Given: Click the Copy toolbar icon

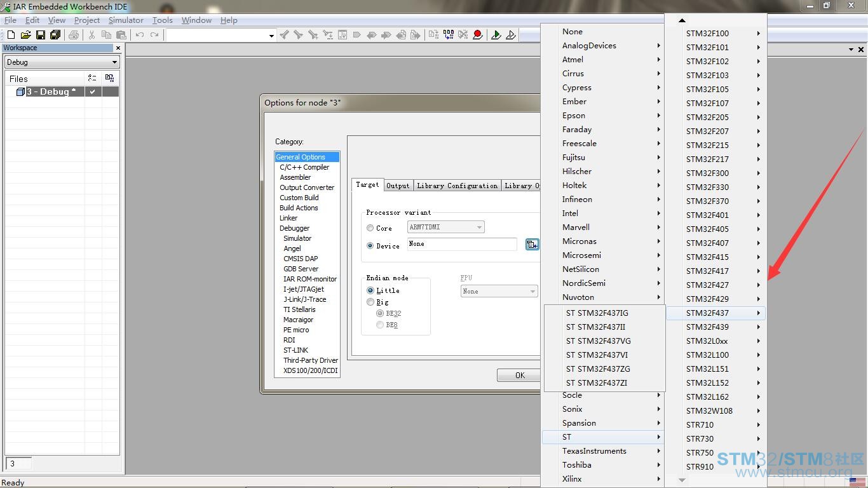Looking at the screenshot, I should click(106, 35).
